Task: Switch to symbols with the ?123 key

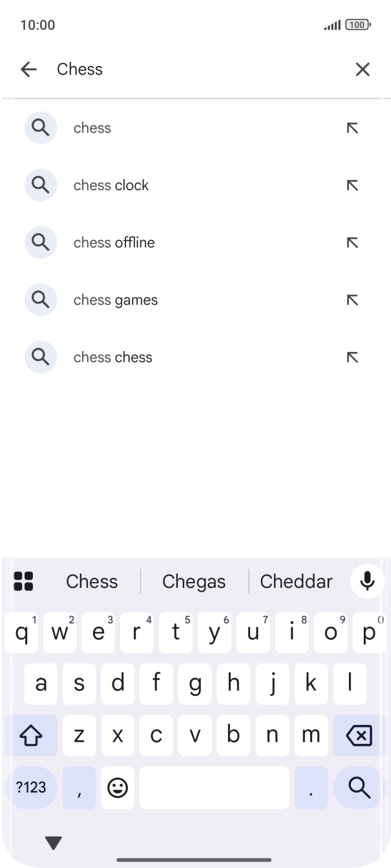Action: click(32, 788)
